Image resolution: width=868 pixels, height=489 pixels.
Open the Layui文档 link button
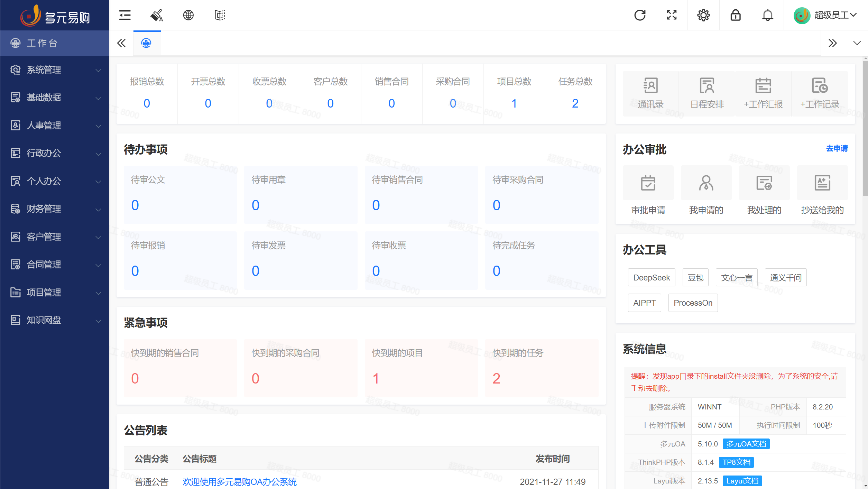pos(742,481)
